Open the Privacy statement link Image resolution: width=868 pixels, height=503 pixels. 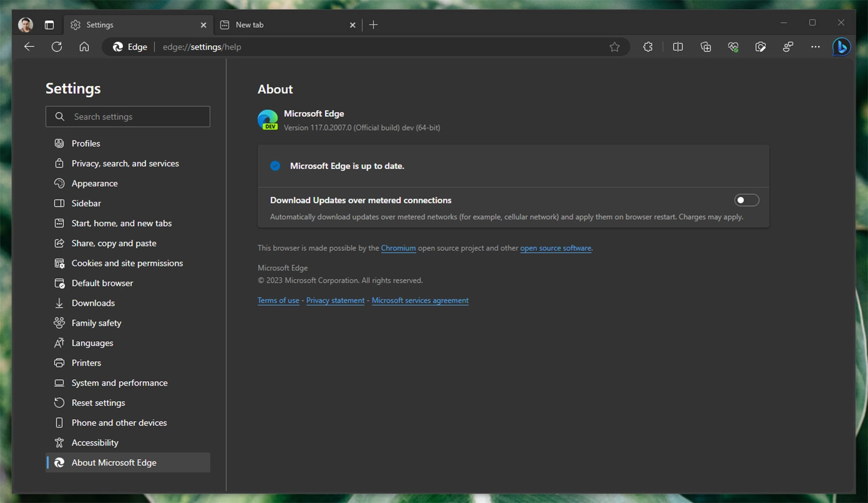pyautogui.click(x=336, y=301)
